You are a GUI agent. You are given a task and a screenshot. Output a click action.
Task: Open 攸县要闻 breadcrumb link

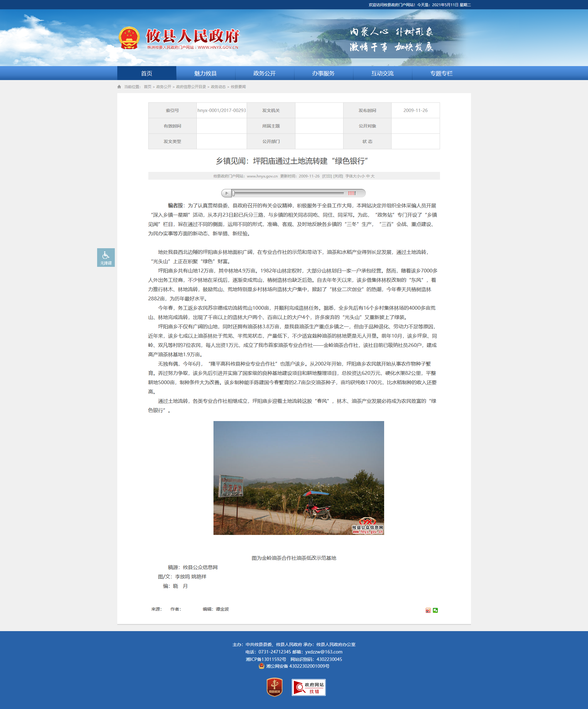click(x=238, y=87)
